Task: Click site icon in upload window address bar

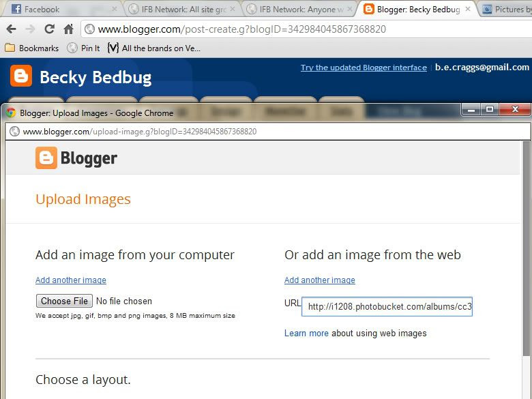Action: click(x=14, y=132)
